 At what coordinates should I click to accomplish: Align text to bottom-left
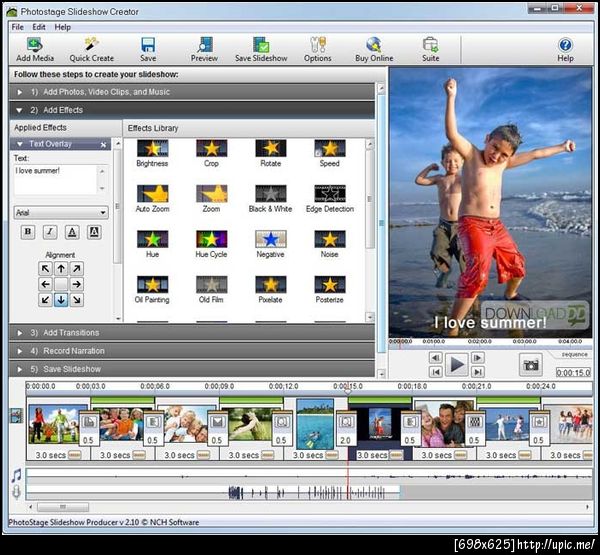[x=45, y=300]
